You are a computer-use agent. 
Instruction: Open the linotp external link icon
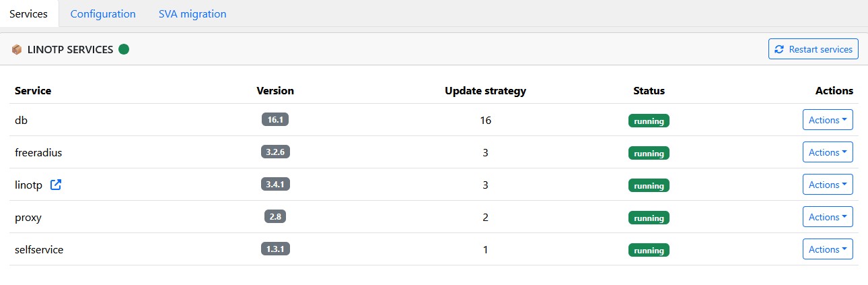click(x=56, y=185)
